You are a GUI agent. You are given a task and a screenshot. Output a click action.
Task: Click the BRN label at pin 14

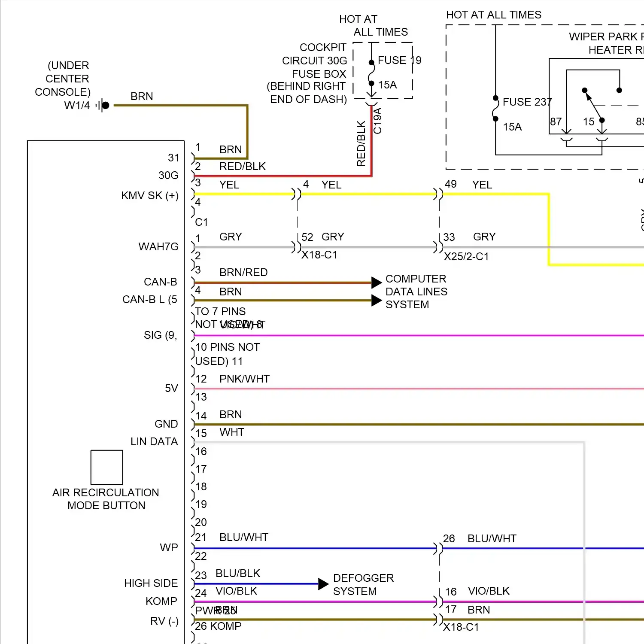coord(231,414)
